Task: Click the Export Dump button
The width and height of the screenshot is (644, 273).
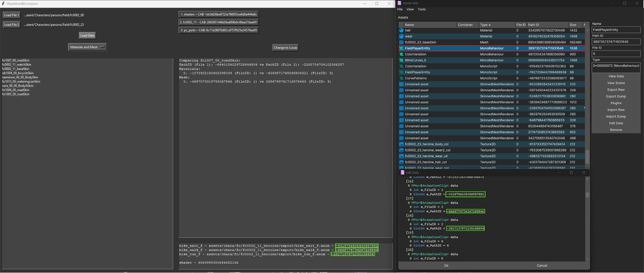Action: point(616,96)
